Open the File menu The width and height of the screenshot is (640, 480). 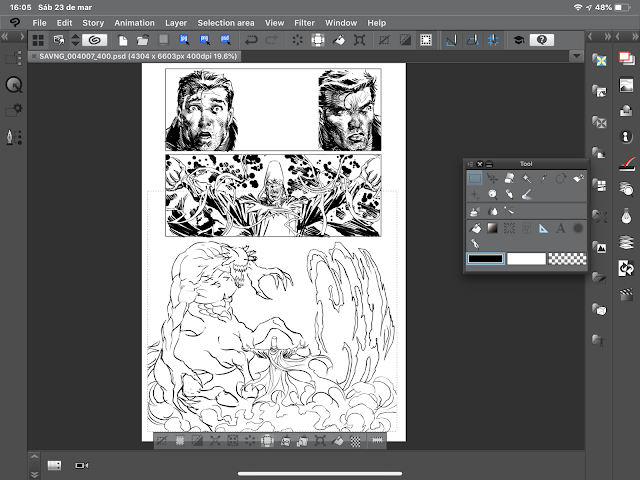tap(39, 23)
